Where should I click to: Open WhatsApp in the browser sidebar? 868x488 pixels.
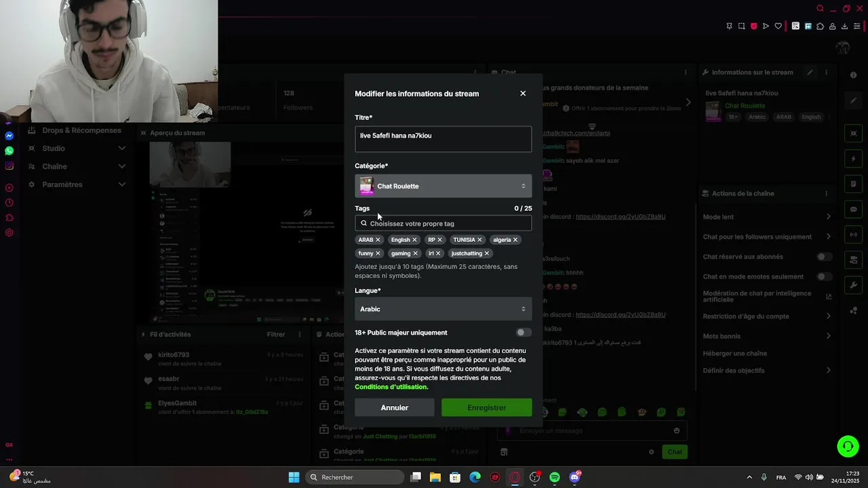coord(9,151)
